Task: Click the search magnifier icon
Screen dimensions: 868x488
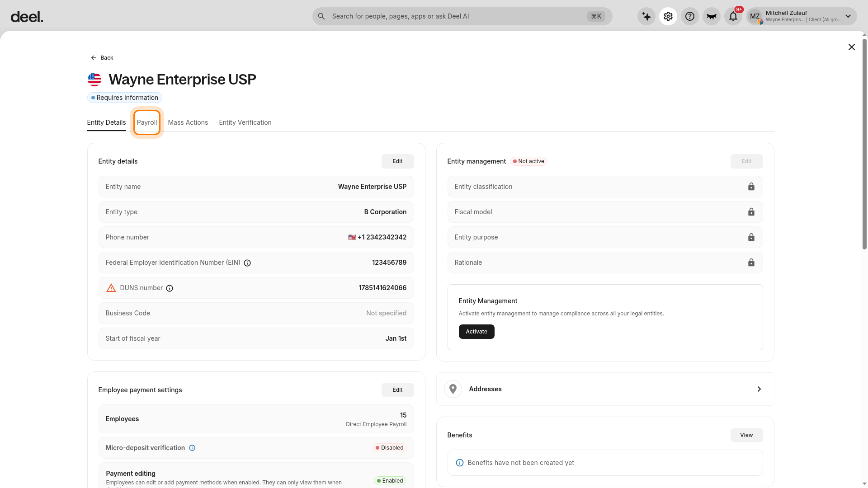Action: click(x=321, y=16)
